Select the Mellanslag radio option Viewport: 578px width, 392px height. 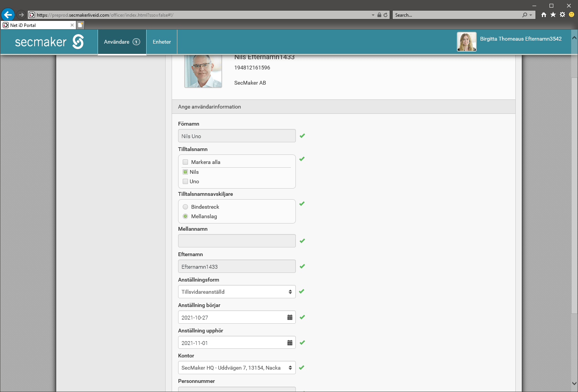point(185,216)
